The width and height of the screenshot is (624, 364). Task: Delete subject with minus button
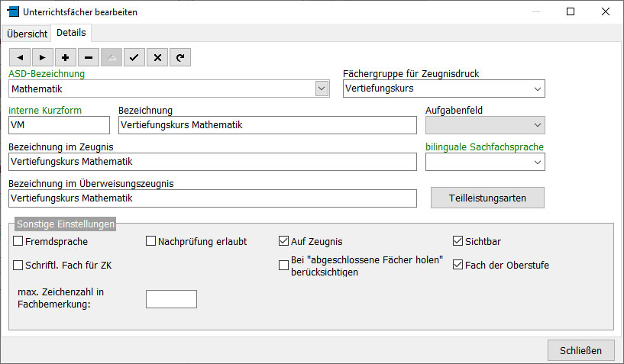tap(88, 57)
